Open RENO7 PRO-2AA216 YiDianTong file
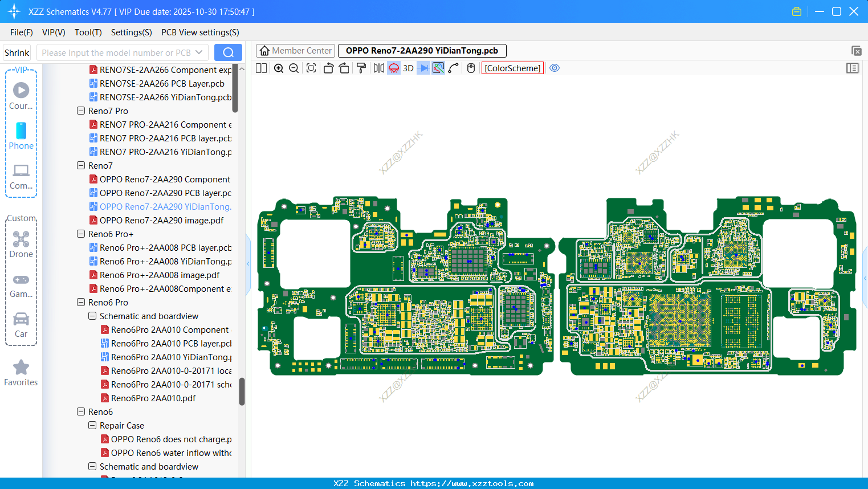The height and width of the screenshot is (489, 868). pyautogui.click(x=161, y=152)
